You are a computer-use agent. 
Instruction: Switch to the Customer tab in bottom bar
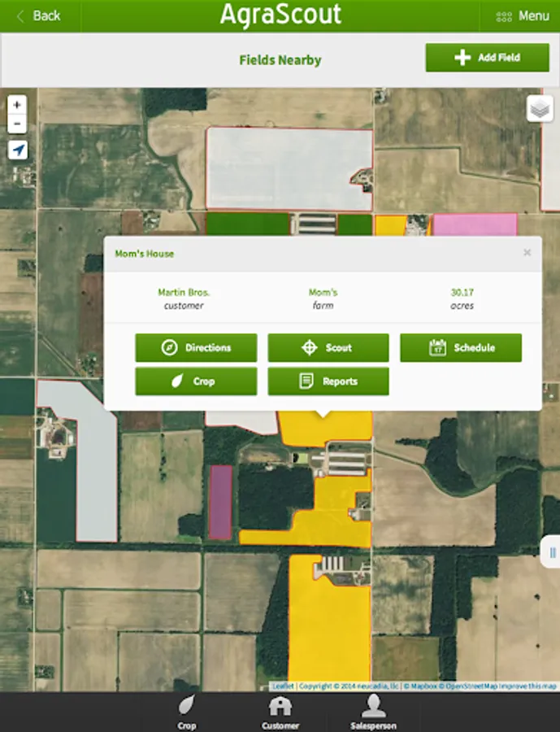(280, 712)
